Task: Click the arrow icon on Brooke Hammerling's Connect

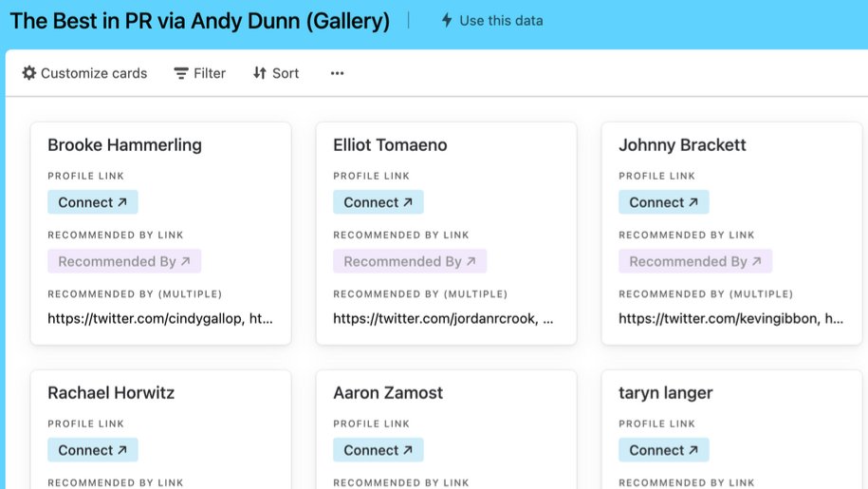Action: tap(122, 202)
